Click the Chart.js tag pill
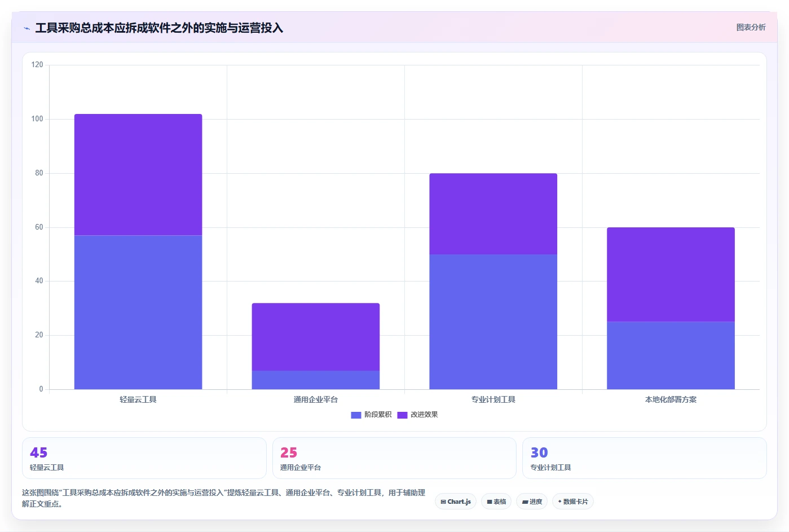 click(456, 502)
